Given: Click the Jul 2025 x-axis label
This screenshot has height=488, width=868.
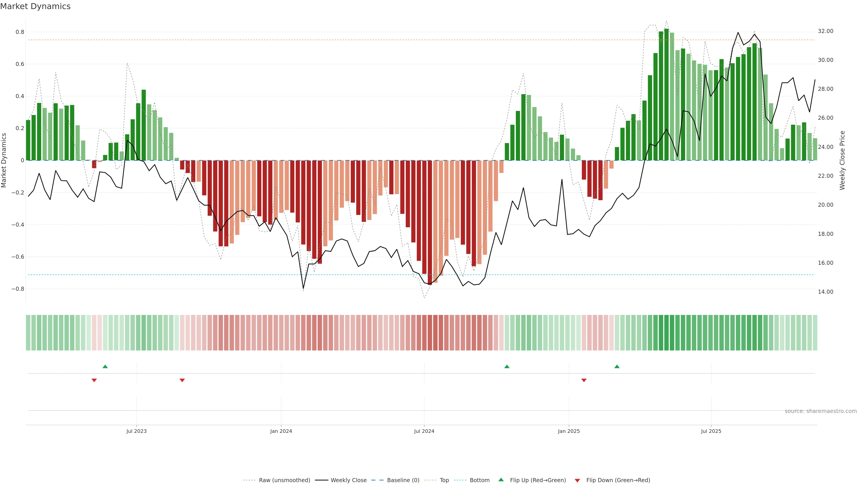Looking at the screenshot, I should click(x=711, y=431).
